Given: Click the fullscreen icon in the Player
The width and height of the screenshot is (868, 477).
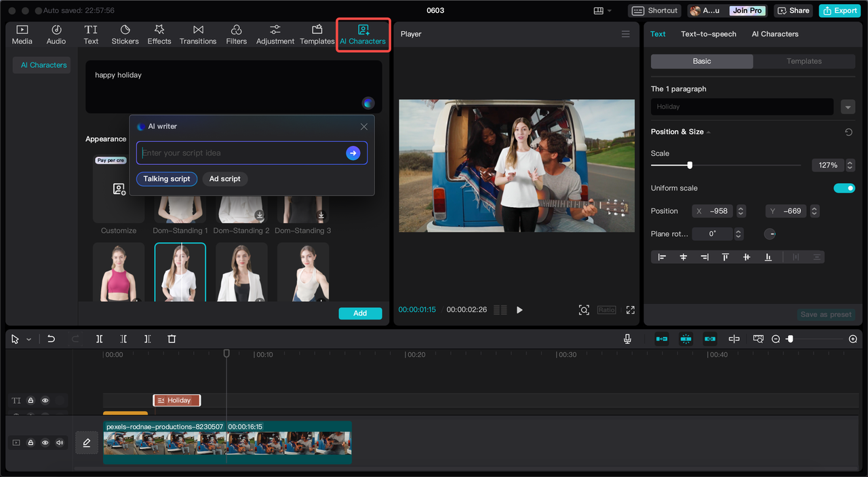Looking at the screenshot, I should 630,310.
